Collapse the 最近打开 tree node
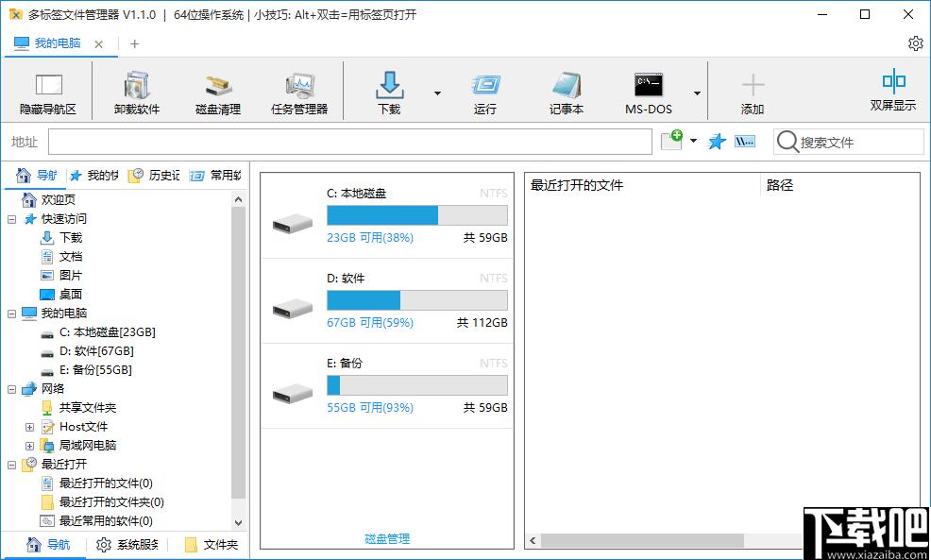 [x=11, y=465]
